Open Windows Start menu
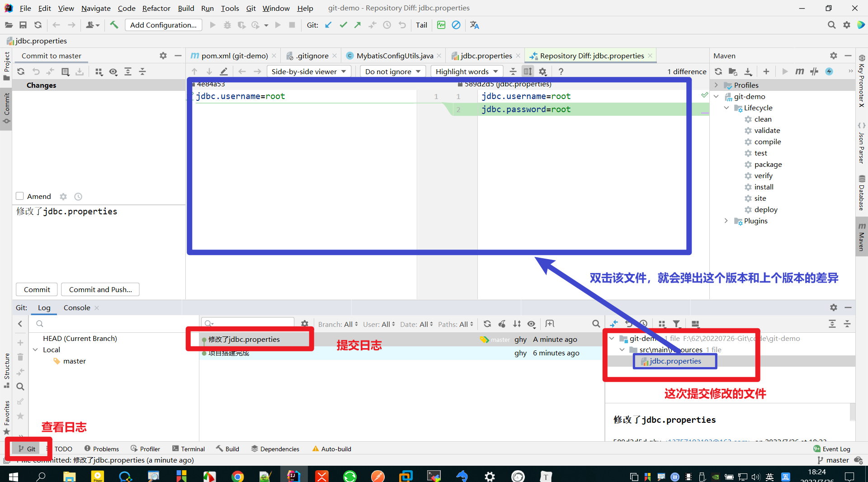The image size is (868, 482). (x=13, y=476)
